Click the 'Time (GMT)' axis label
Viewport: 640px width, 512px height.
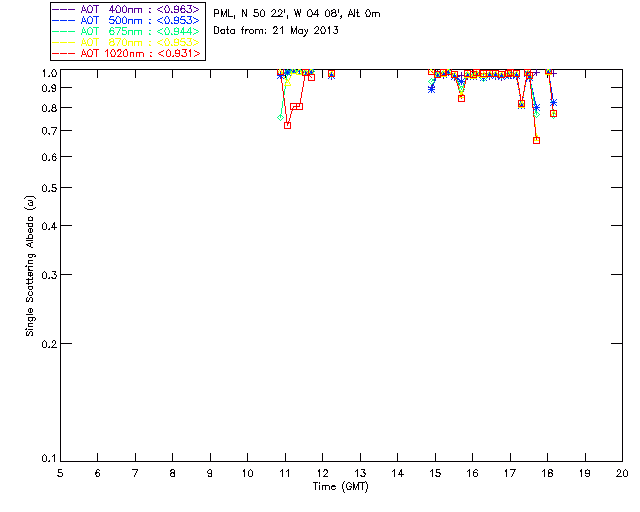click(340, 487)
